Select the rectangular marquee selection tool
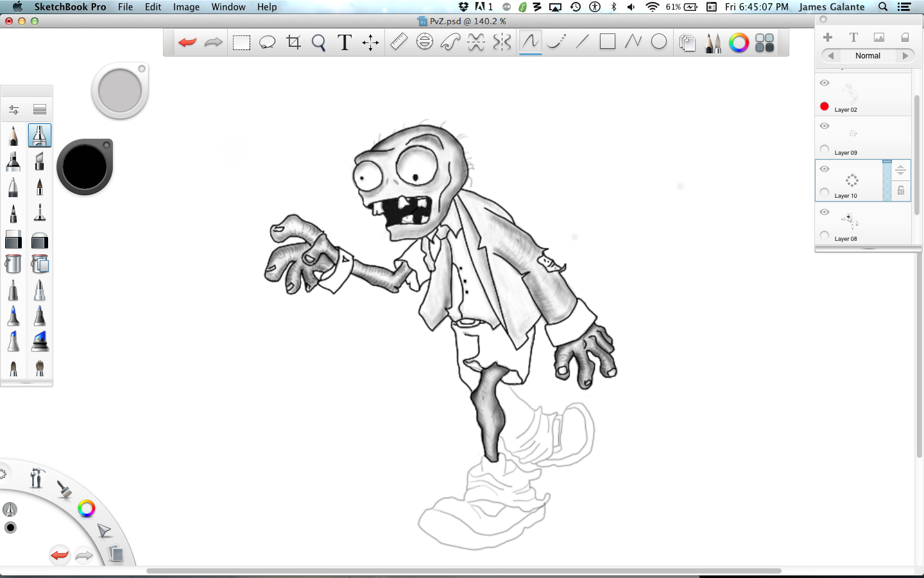Viewport: 924px width, 578px height. point(241,43)
